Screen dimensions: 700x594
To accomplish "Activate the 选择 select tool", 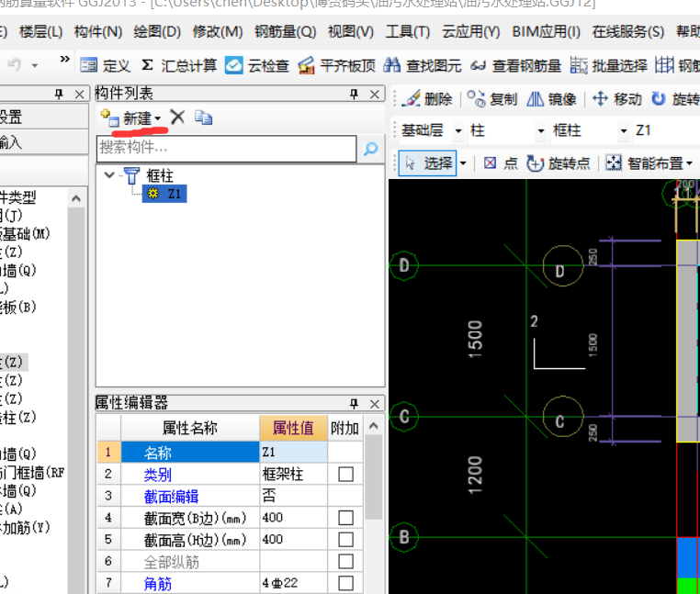I will (x=427, y=163).
